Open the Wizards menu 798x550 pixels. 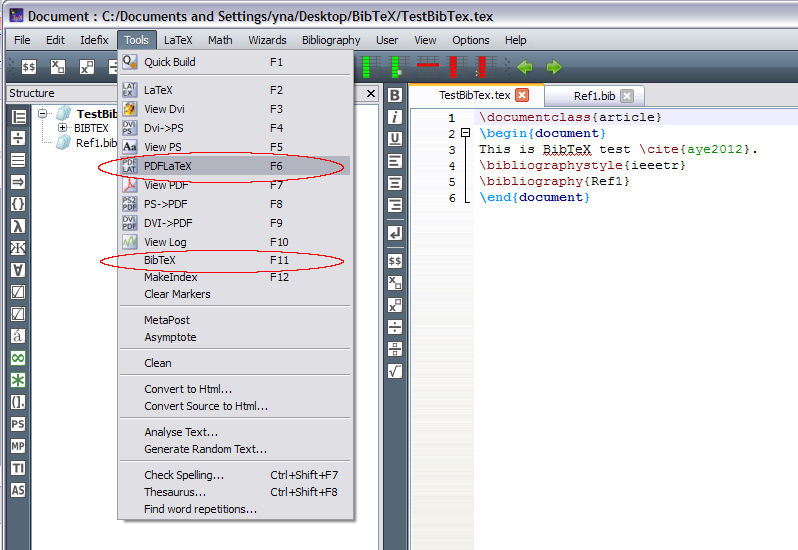(267, 40)
